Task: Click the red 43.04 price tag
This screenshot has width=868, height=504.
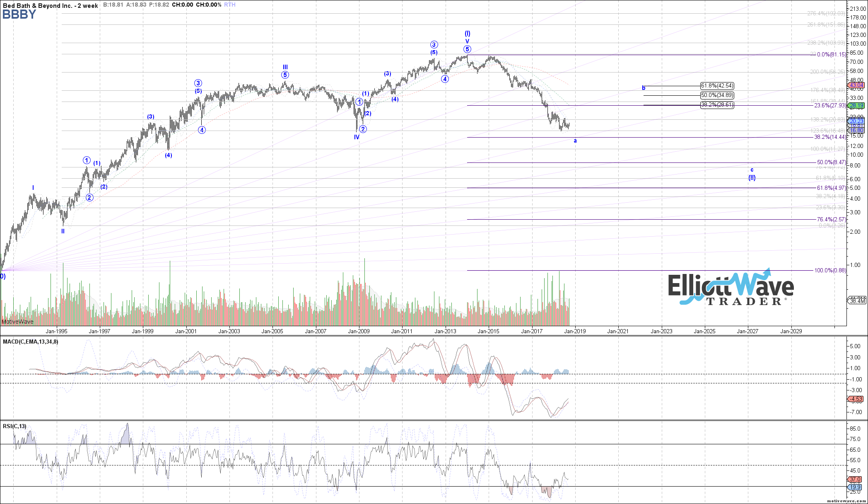Action: pos(856,85)
